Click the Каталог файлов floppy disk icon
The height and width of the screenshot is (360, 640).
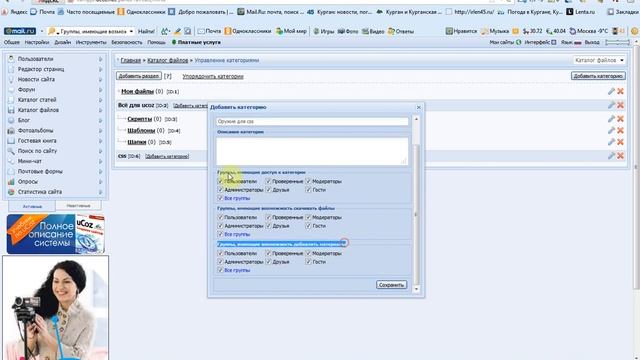11,110
